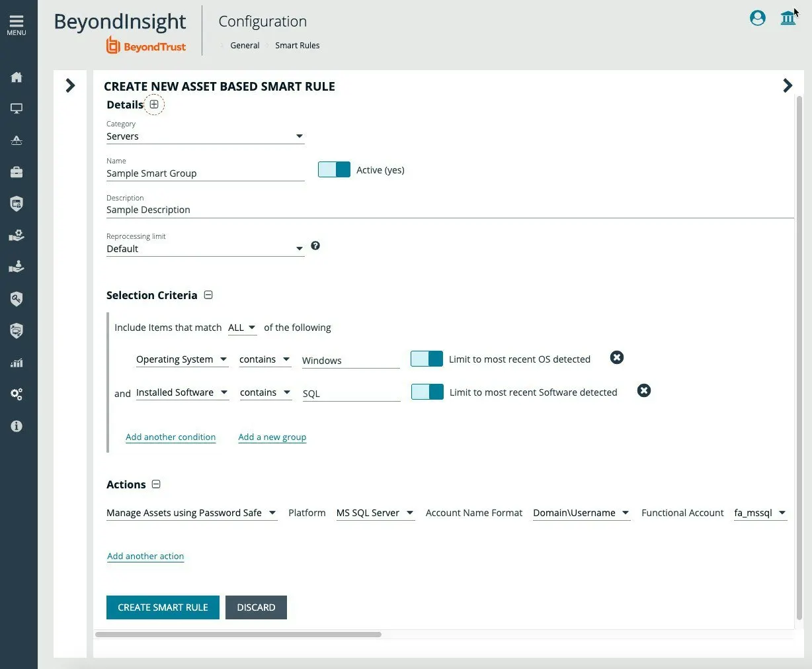
Task: Click the SQL value input field
Action: pyautogui.click(x=351, y=394)
